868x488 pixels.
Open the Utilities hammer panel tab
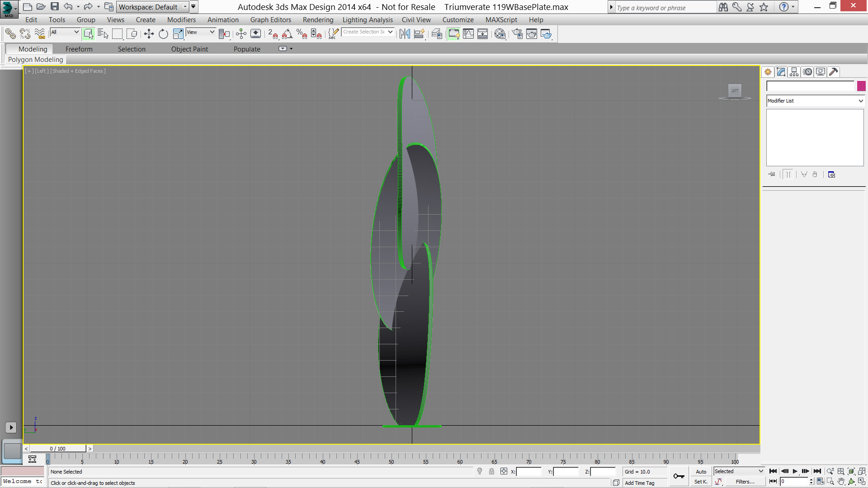coord(834,72)
